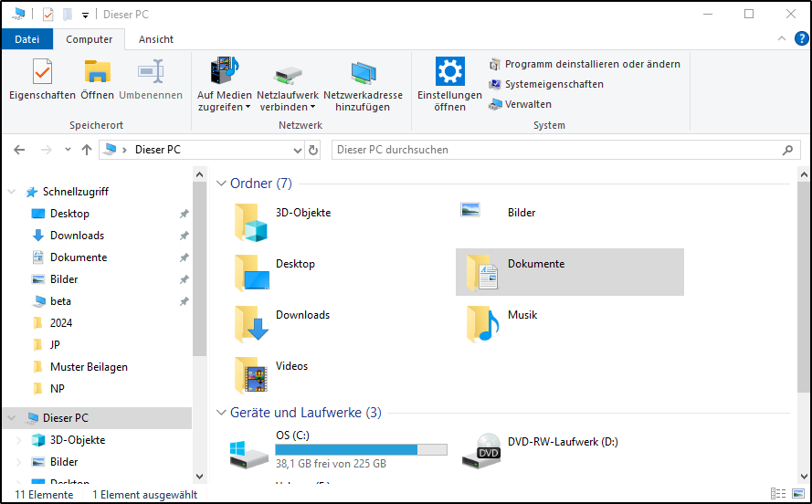812x504 pixels.
Task: Click navigation pane scrollbar down arrow
Action: [x=200, y=477]
